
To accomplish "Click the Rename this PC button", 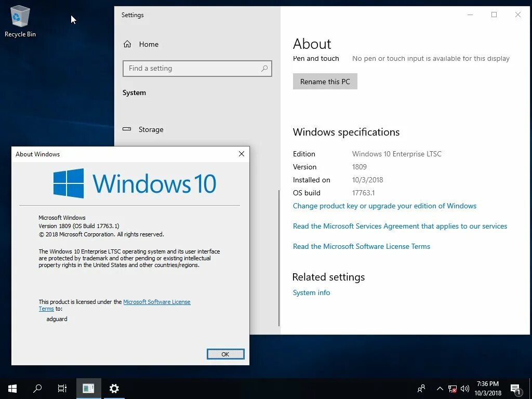I will [325, 82].
